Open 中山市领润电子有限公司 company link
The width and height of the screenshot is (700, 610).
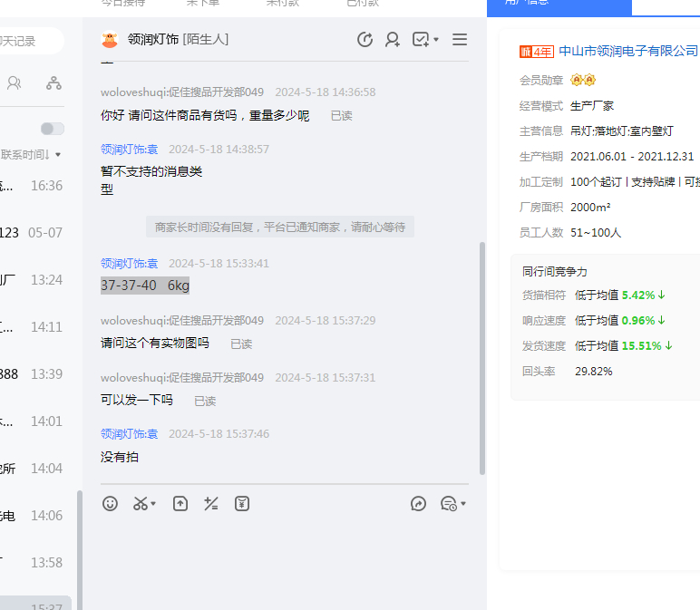(x=627, y=51)
